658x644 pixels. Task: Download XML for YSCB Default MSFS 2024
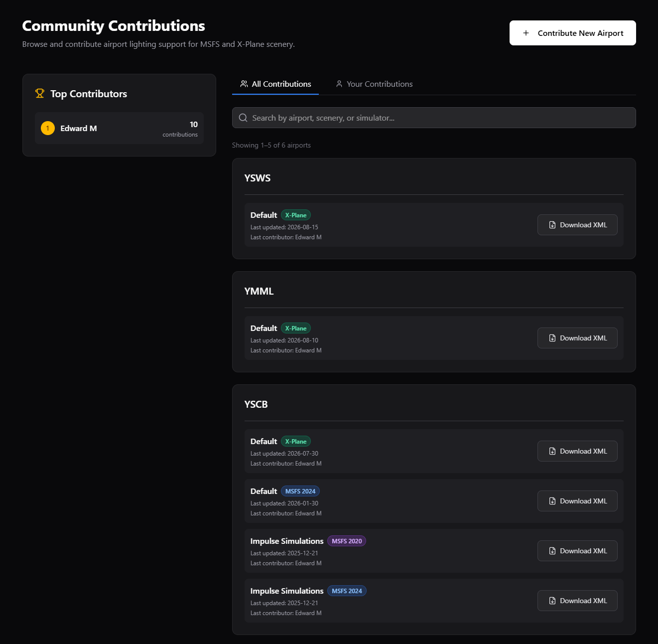click(577, 501)
